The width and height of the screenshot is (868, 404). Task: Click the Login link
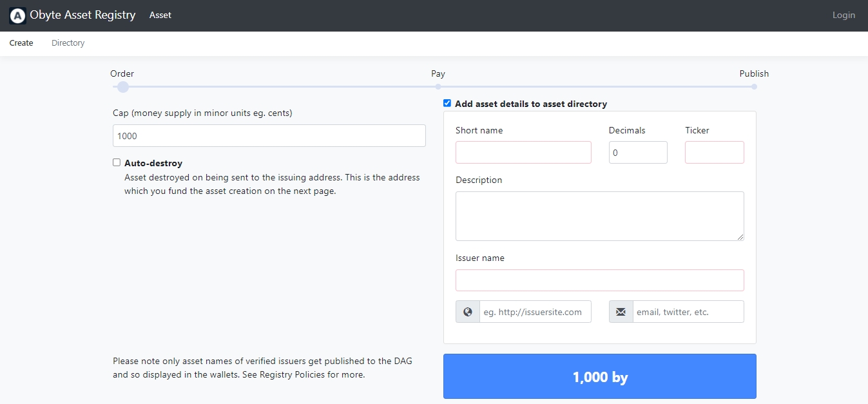pos(843,15)
